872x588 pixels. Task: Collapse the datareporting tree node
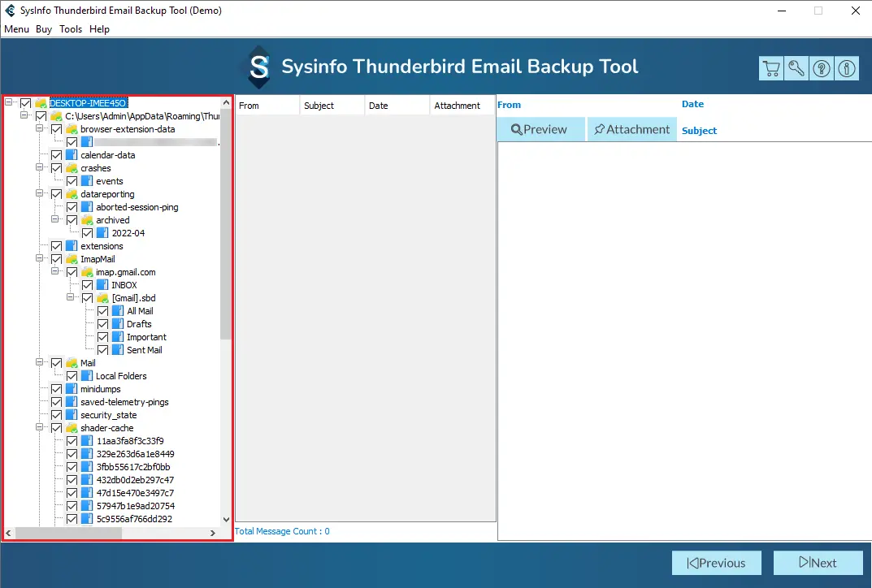[40, 194]
